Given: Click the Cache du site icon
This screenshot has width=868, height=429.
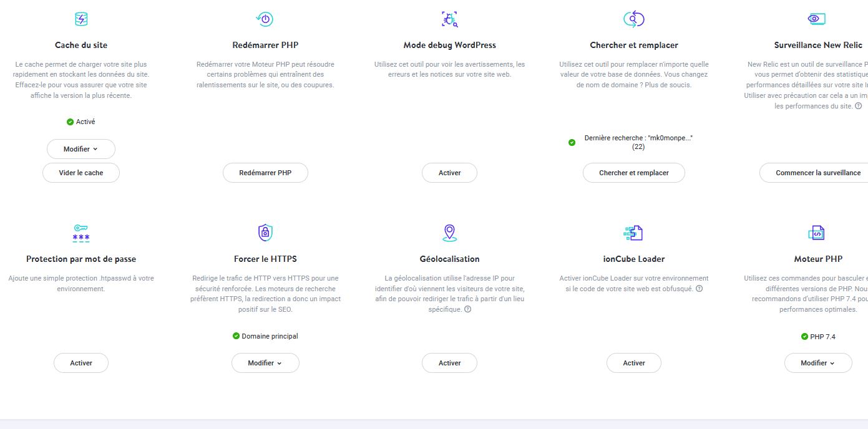Looking at the screenshot, I should click(81, 19).
